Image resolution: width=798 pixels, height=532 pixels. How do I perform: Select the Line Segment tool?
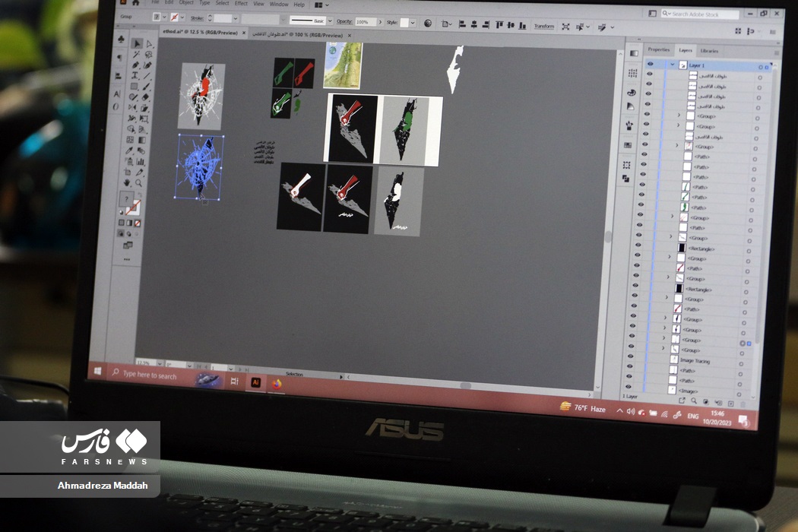tap(147, 76)
